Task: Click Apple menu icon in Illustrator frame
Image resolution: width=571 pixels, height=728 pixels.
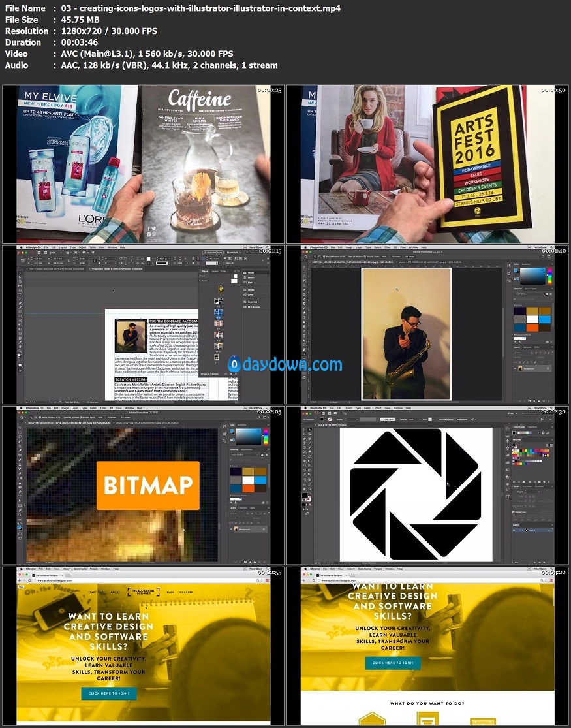Action: click(306, 408)
